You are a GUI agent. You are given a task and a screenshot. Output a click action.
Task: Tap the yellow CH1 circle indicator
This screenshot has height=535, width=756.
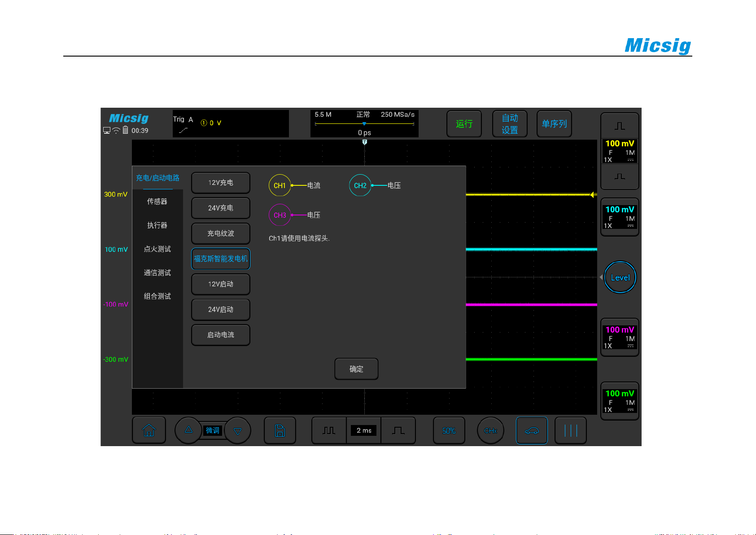coord(280,185)
